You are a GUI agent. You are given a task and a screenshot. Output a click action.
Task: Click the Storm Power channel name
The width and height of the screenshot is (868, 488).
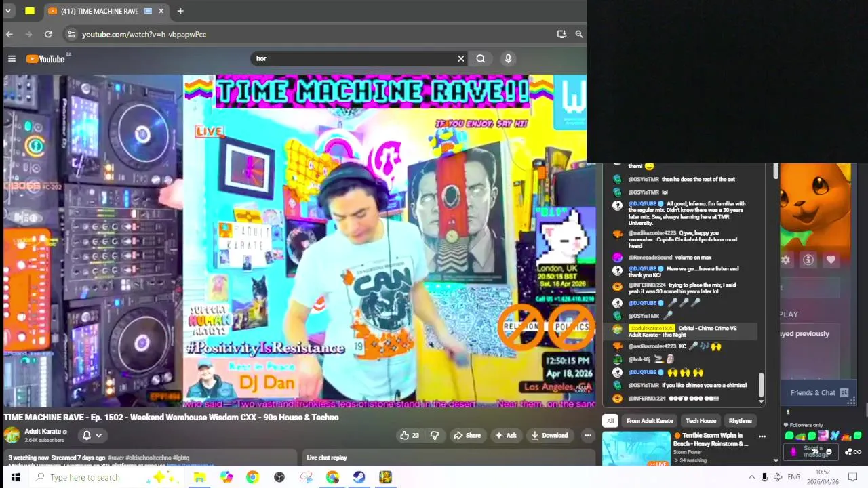[x=688, y=452]
